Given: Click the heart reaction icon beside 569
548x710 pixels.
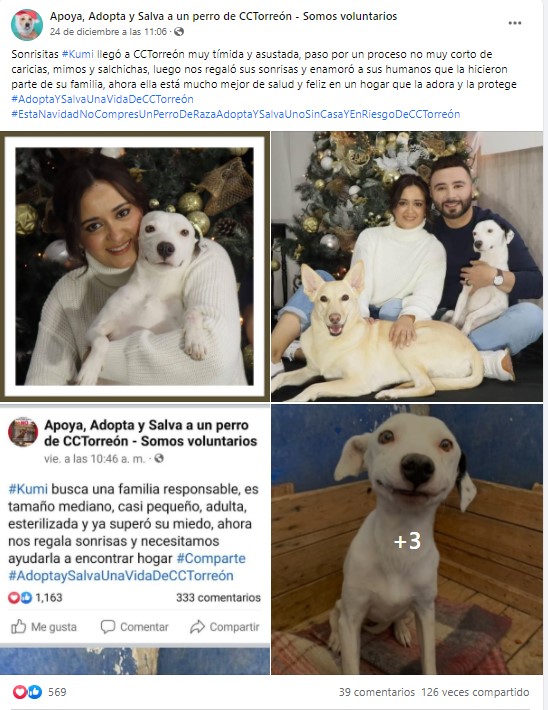Looking at the screenshot, I should (19, 691).
